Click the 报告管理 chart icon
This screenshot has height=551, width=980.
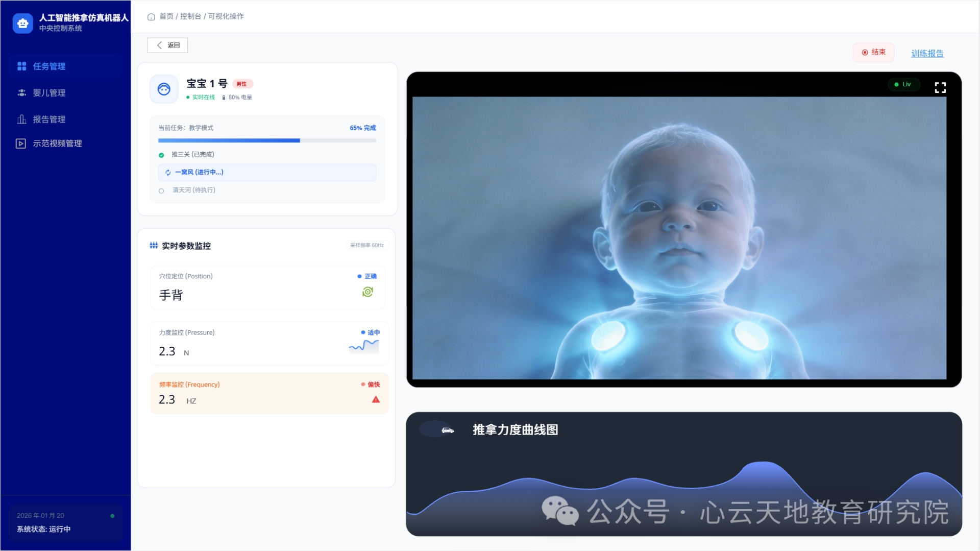click(21, 119)
